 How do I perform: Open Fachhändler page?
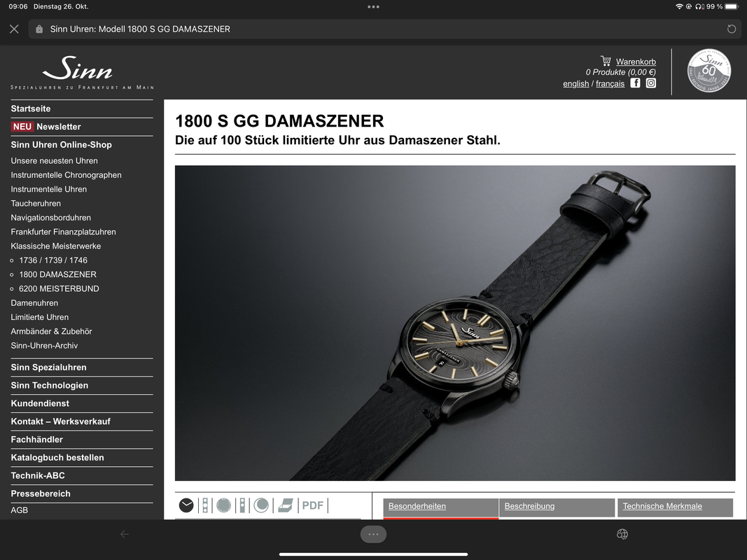point(36,440)
